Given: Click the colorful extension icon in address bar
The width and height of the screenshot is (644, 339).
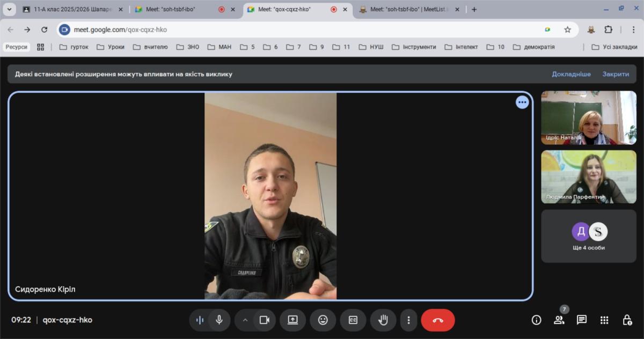Looking at the screenshot, I should (x=547, y=30).
